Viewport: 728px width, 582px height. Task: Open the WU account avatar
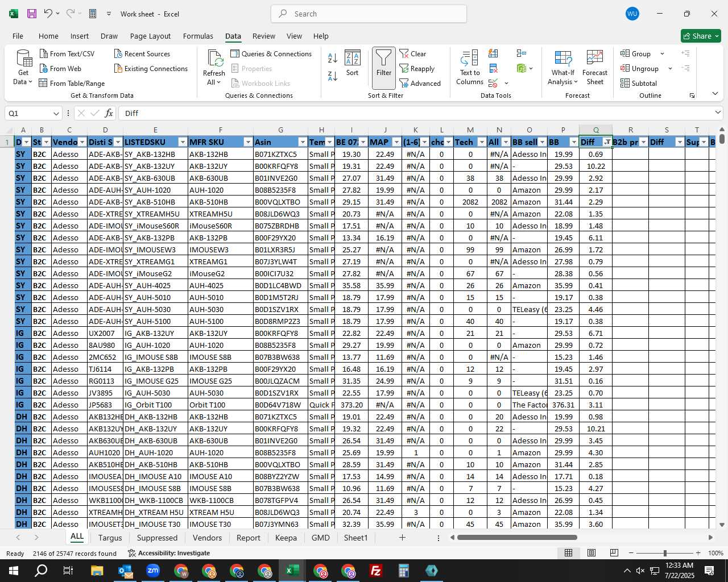pyautogui.click(x=632, y=14)
